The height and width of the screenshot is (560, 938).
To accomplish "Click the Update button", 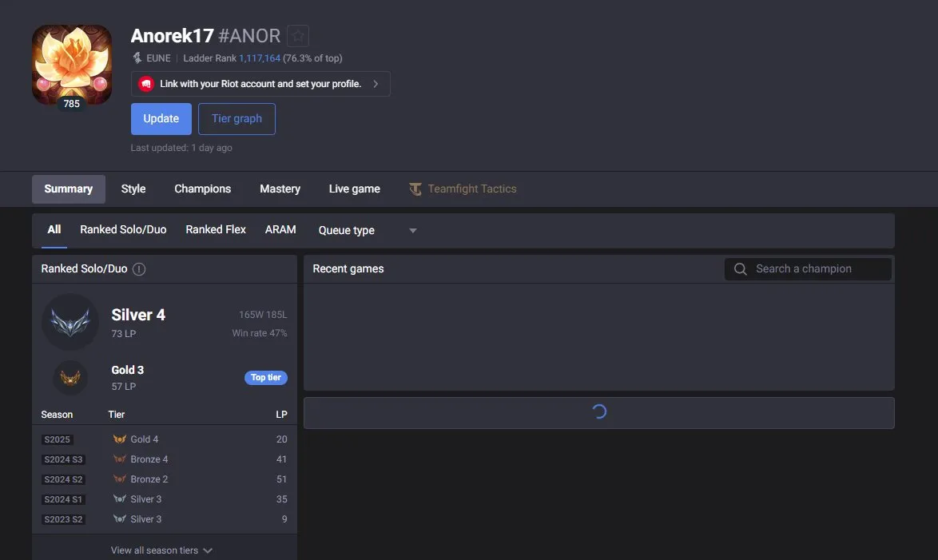I will 161,119.
